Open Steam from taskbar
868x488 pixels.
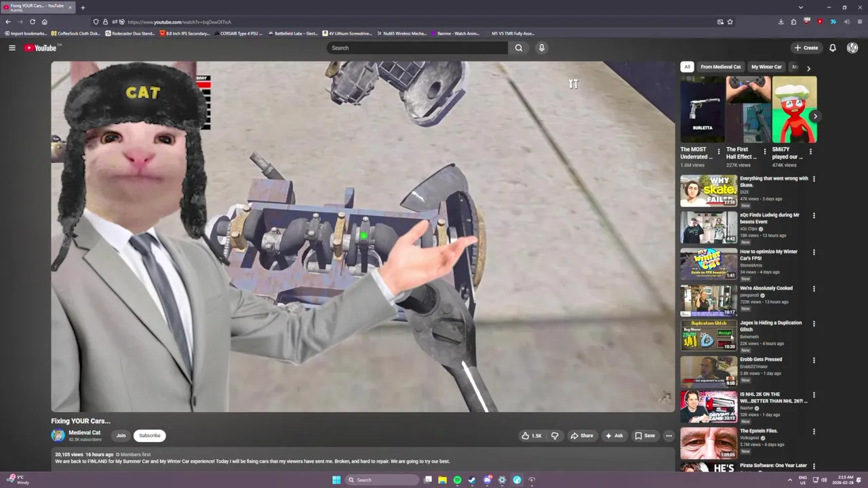472,480
